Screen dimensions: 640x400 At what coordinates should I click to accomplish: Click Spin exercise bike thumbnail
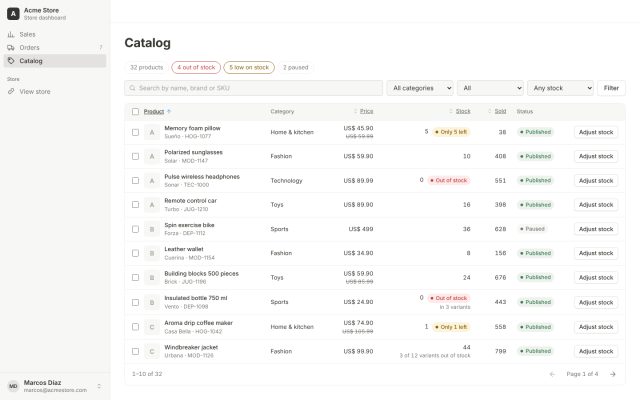click(152, 229)
